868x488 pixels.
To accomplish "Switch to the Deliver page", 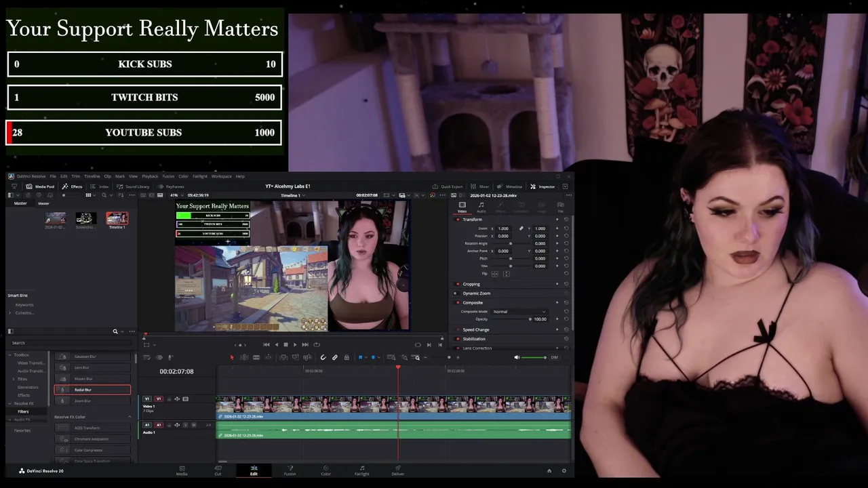I will click(397, 470).
